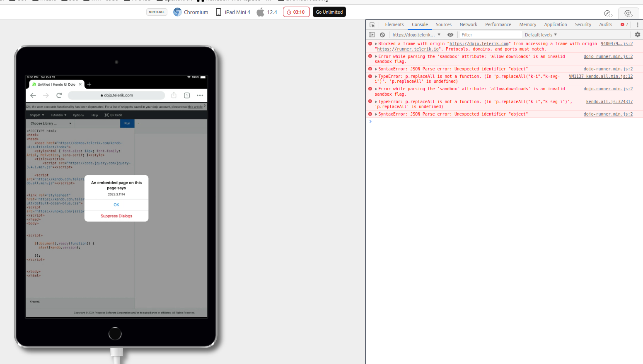Open the JavaScript context selector dropdown
This screenshot has width=643, height=364.
click(416, 35)
